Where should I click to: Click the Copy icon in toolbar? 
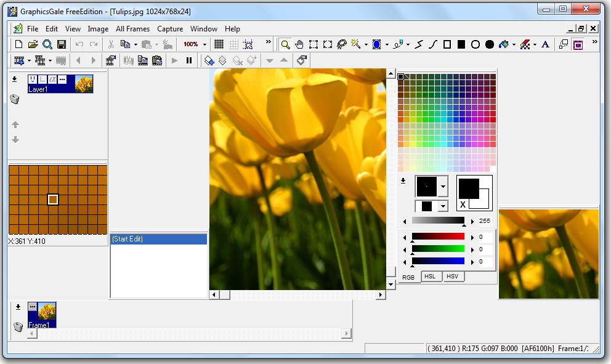tap(125, 44)
